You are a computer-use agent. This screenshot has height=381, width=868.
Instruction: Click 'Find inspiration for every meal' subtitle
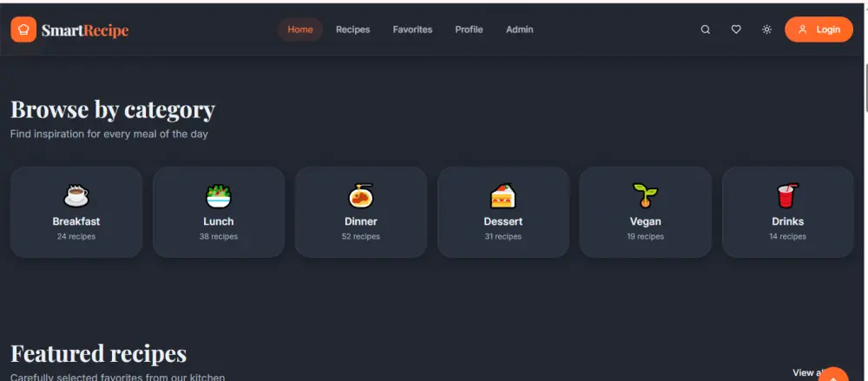pyautogui.click(x=109, y=134)
